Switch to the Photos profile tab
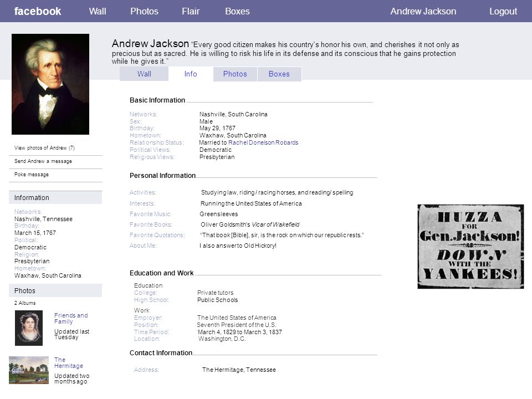The height and width of the screenshot is (399, 532). pyautogui.click(x=235, y=74)
